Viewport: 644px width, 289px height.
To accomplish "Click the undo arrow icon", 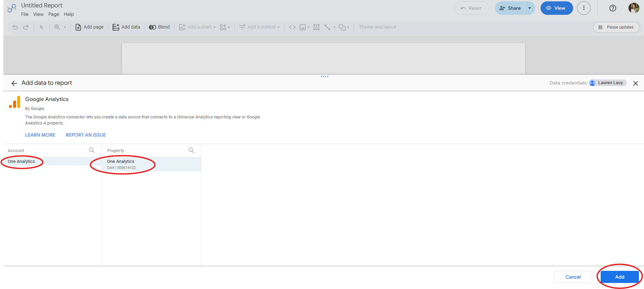I will [x=15, y=27].
